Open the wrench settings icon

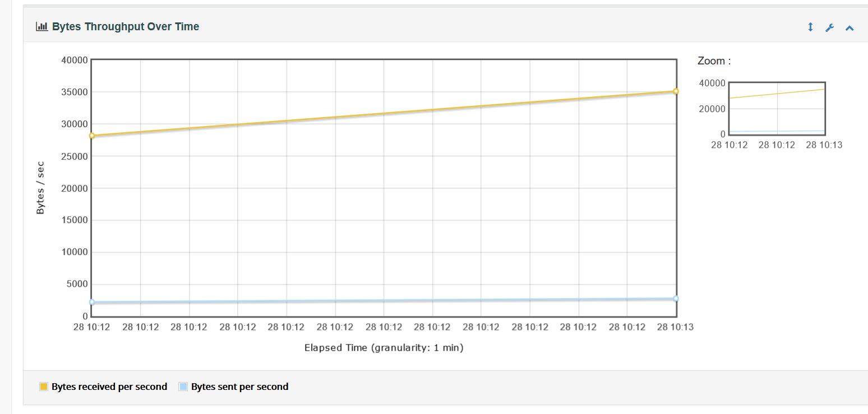(830, 27)
